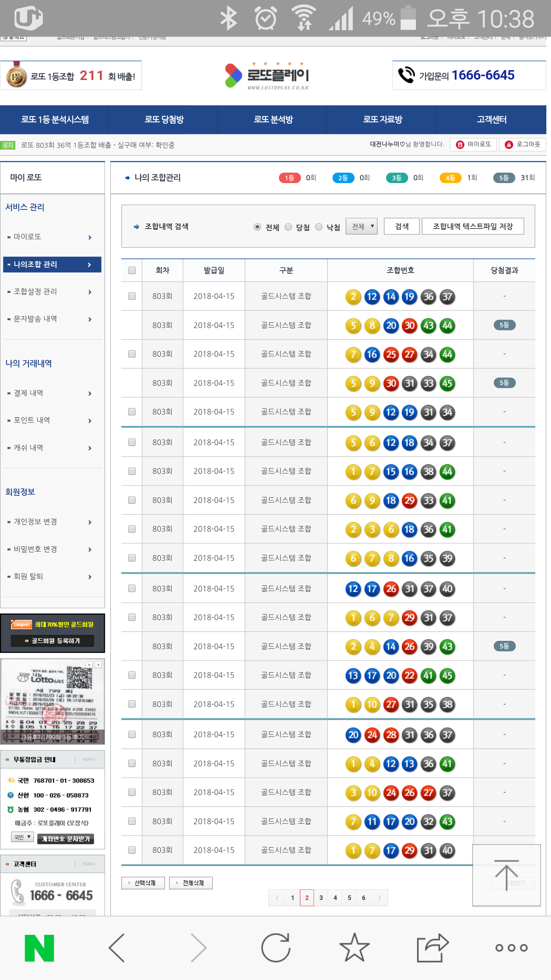Open the share icon in bottom bar
The width and height of the screenshot is (551, 980).
[432, 948]
